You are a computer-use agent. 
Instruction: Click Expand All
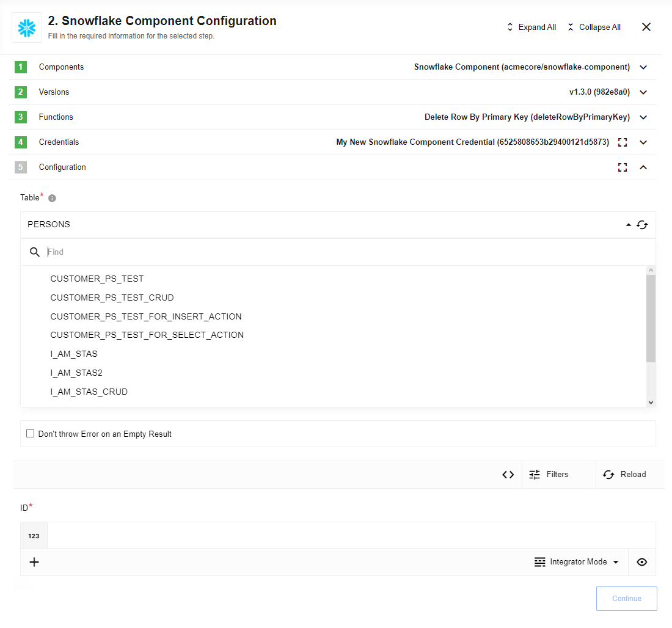531,27
